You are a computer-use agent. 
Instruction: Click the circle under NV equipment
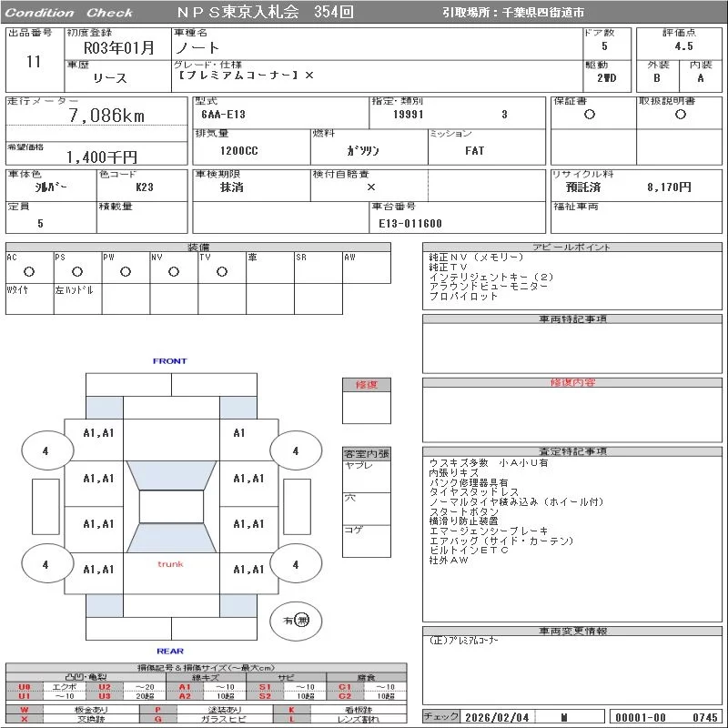pos(174,271)
